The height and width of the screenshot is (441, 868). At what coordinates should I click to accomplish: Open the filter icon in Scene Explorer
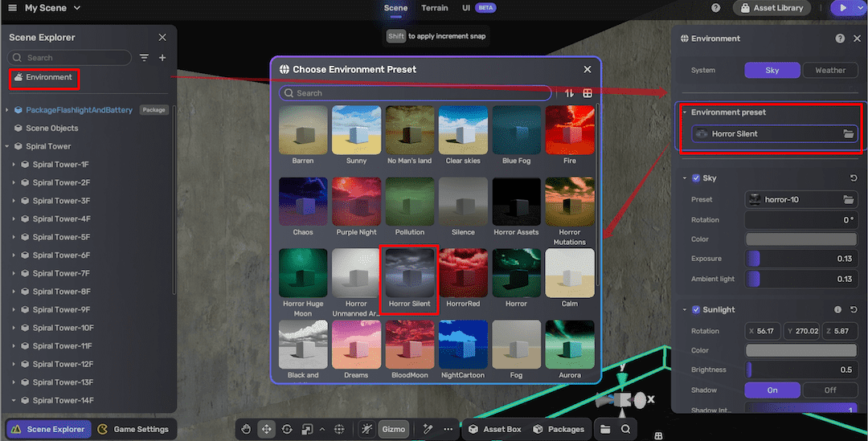(x=145, y=58)
